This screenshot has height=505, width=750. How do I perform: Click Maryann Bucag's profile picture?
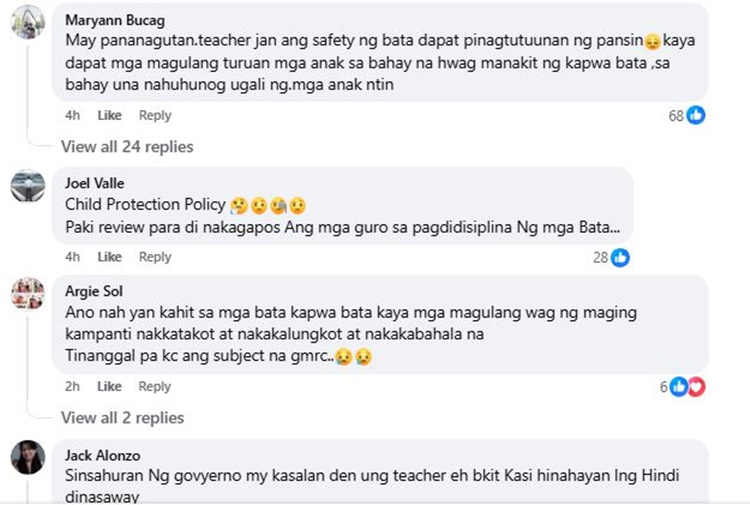pyautogui.click(x=27, y=22)
